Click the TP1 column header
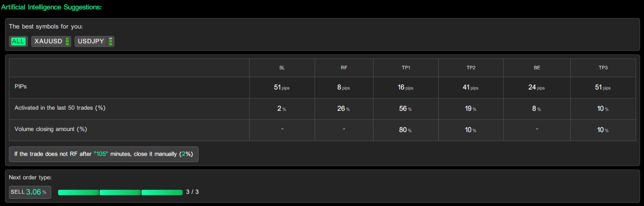644x206 pixels. 406,68
